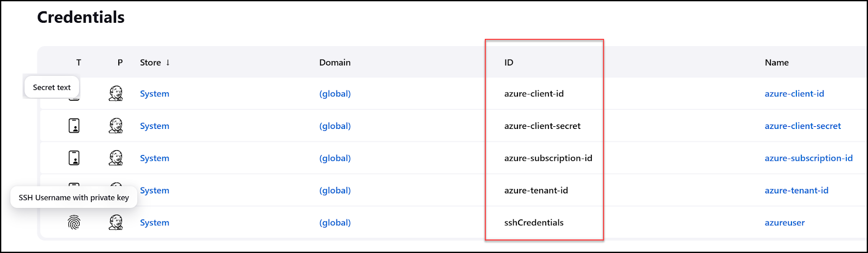
Task: Click the SSH Username with private key tooltip
Action: pyautogui.click(x=74, y=198)
